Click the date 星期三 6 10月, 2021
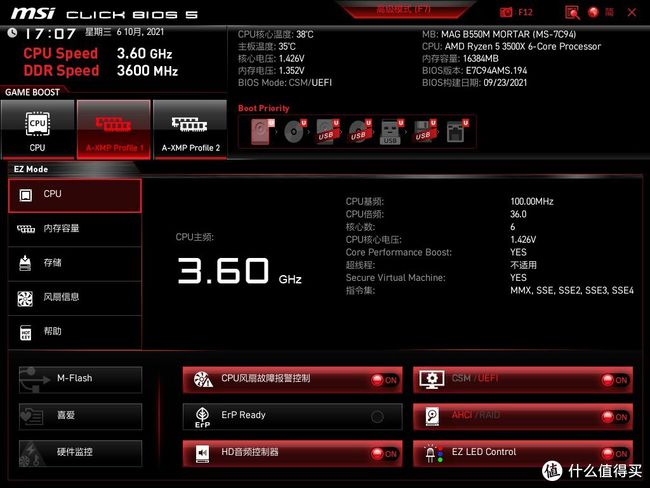Viewport: 650px width, 488px height. pyautogui.click(x=124, y=32)
